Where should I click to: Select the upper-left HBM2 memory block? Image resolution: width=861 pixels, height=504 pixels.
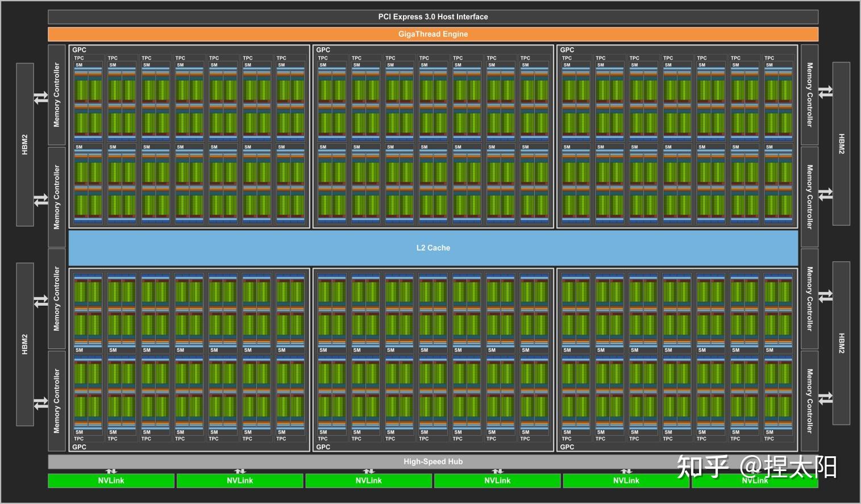coord(25,144)
